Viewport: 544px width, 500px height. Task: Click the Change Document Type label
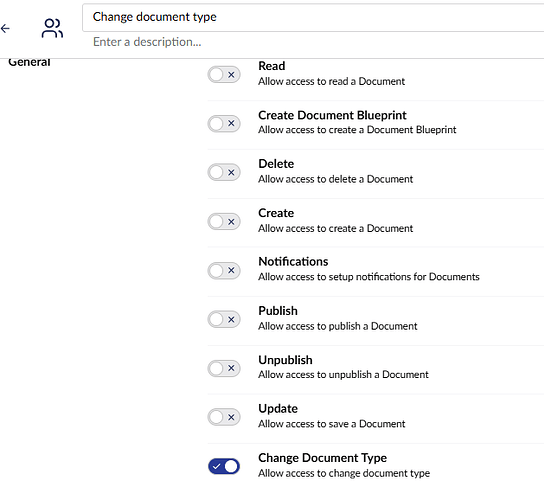point(322,458)
